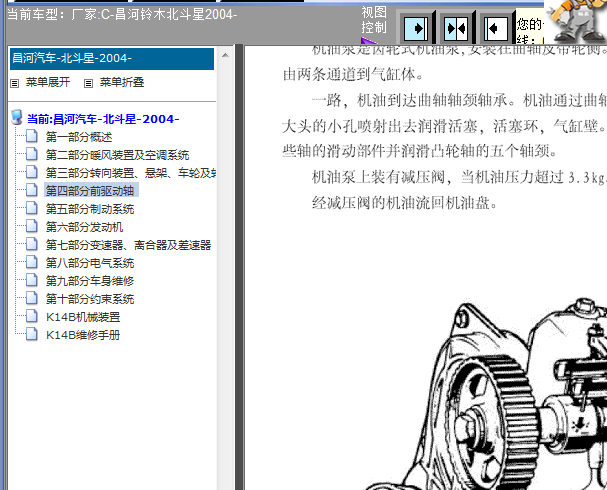Click the computer icon beside 当前:昌河汽车-北斗星-2004-
Screen dimensions: 607x490
(17, 117)
